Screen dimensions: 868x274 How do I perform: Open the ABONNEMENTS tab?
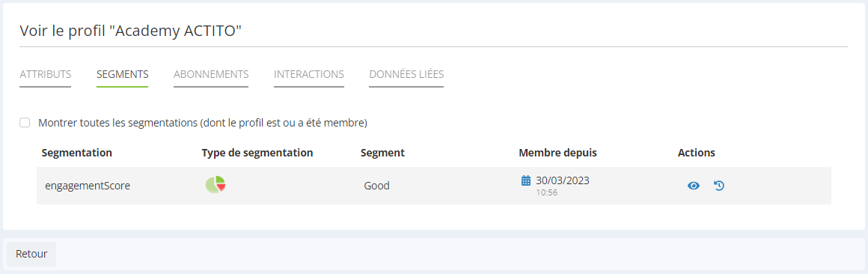[x=211, y=74]
